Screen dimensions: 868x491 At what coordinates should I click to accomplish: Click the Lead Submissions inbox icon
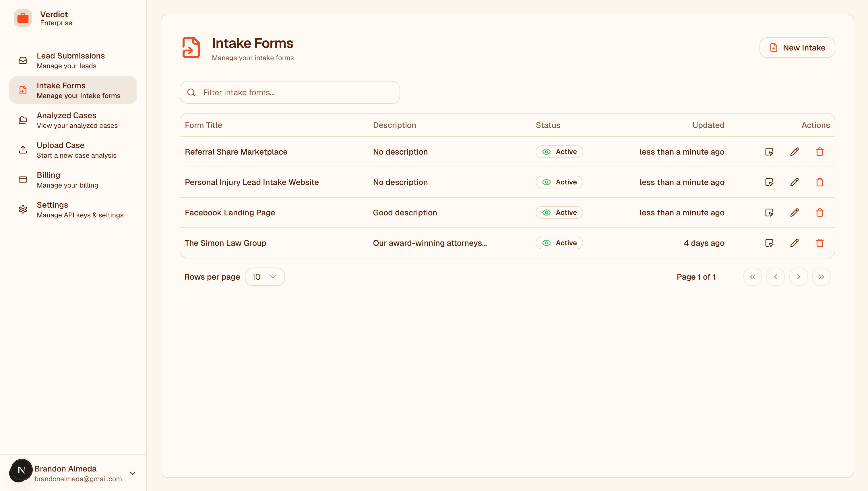point(23,60)
